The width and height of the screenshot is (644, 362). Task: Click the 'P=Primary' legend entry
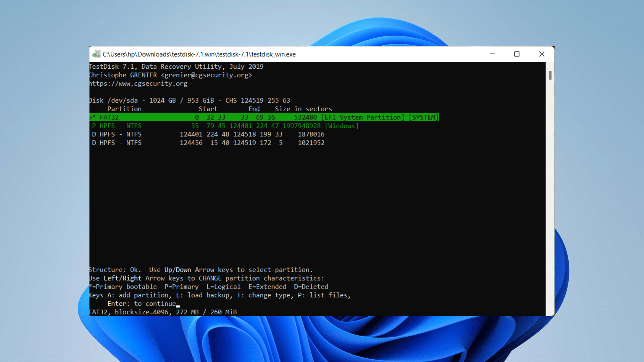pos(181,287)
